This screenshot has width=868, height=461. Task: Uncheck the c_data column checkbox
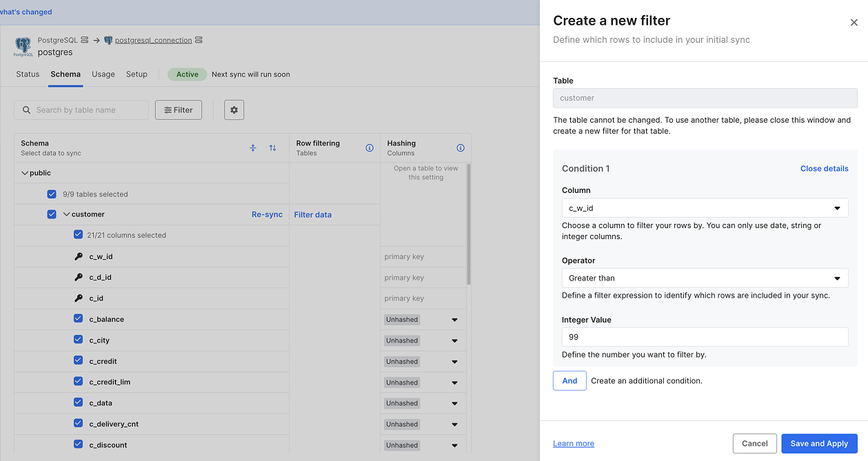pos(78,402)
